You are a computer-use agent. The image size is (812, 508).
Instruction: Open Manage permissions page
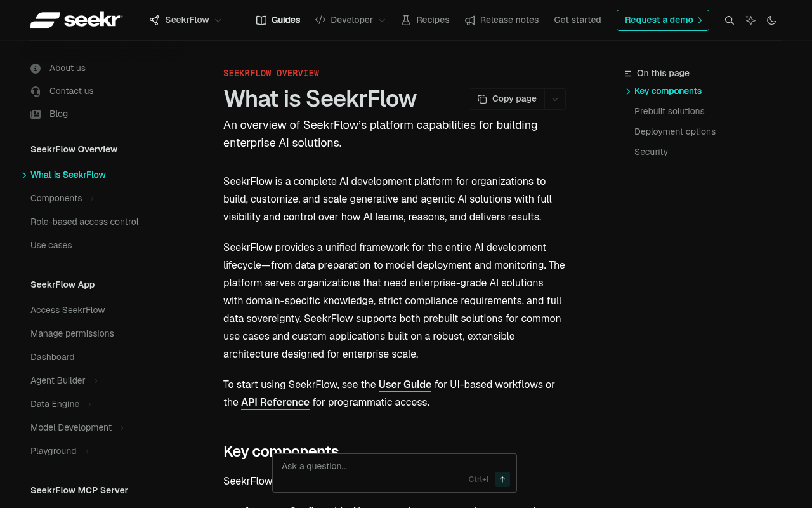(x=72, y=333)
